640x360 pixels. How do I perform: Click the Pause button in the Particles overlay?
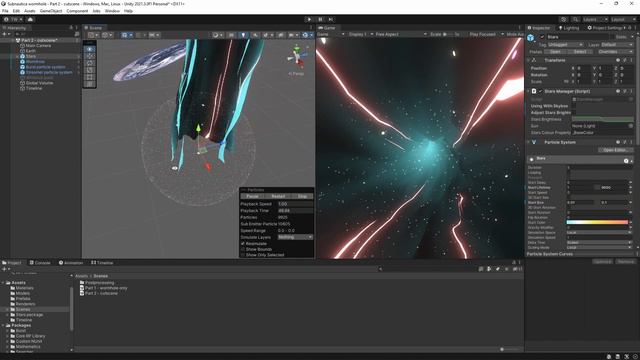(x=252, y=196)
